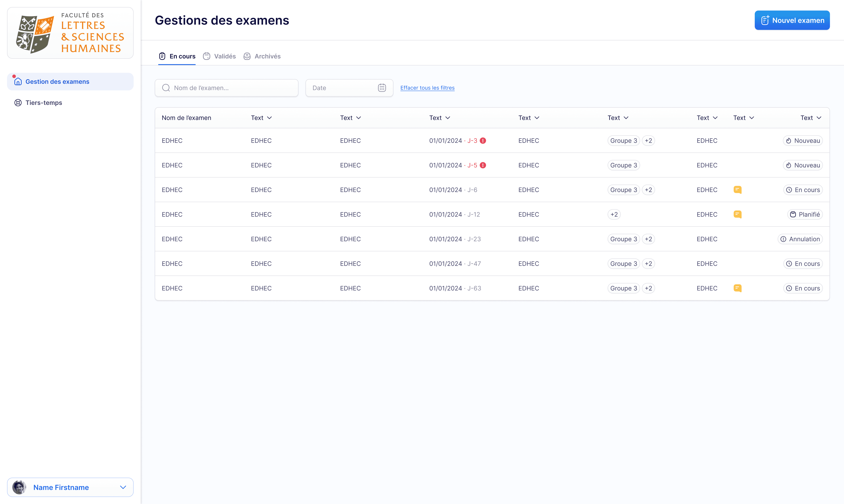Click the Tiers-temps sidebar item

(44, 103)
